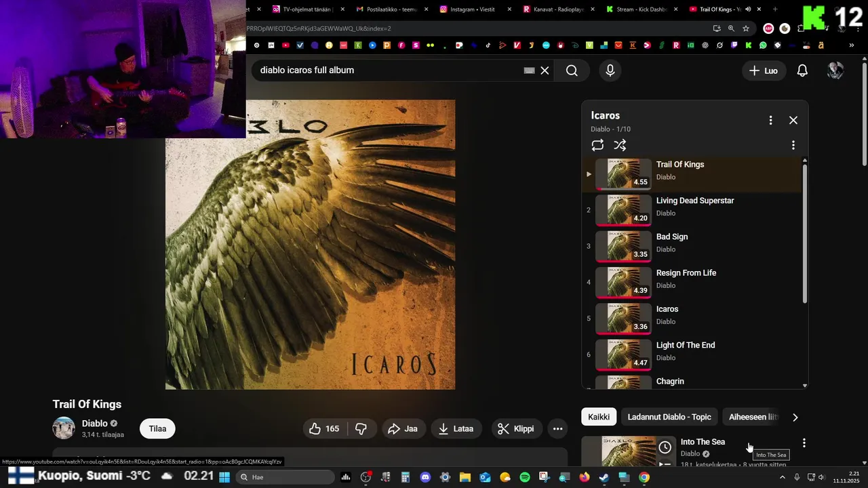Screen dimensions: 868x488
Task: Open Steam from the taskbar
Action: coord(604,477)
